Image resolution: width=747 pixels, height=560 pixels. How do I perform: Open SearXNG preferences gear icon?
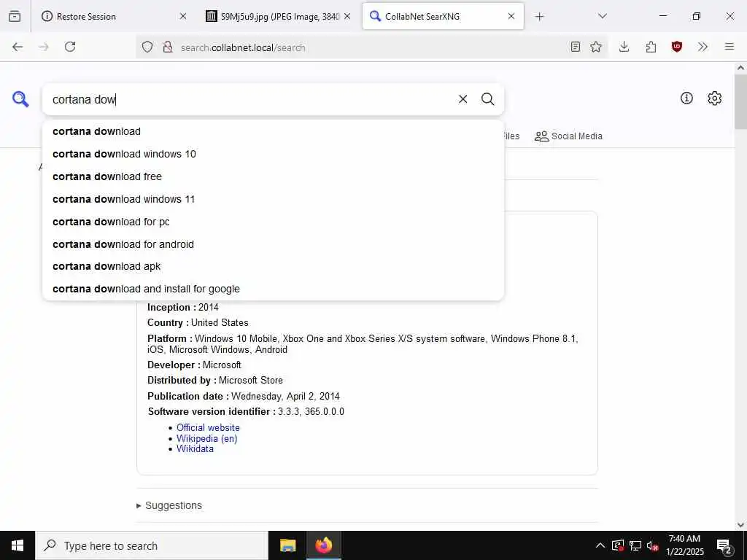[715, 98]
